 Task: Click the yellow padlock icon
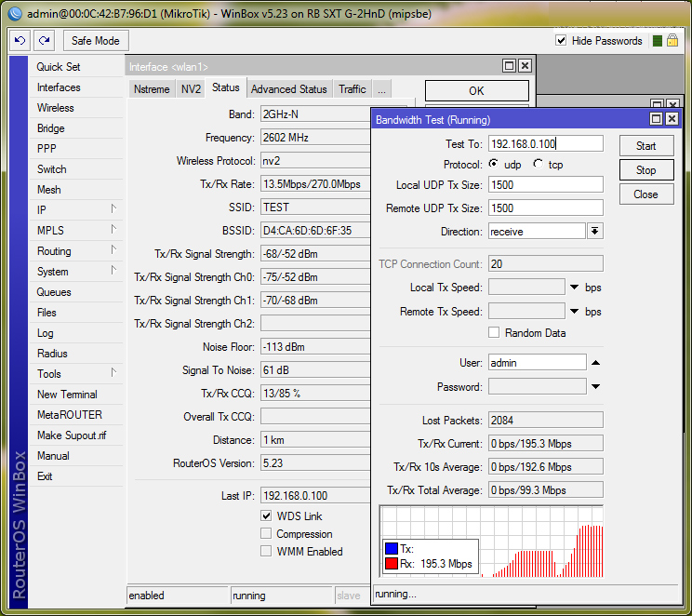click(672, 41)
